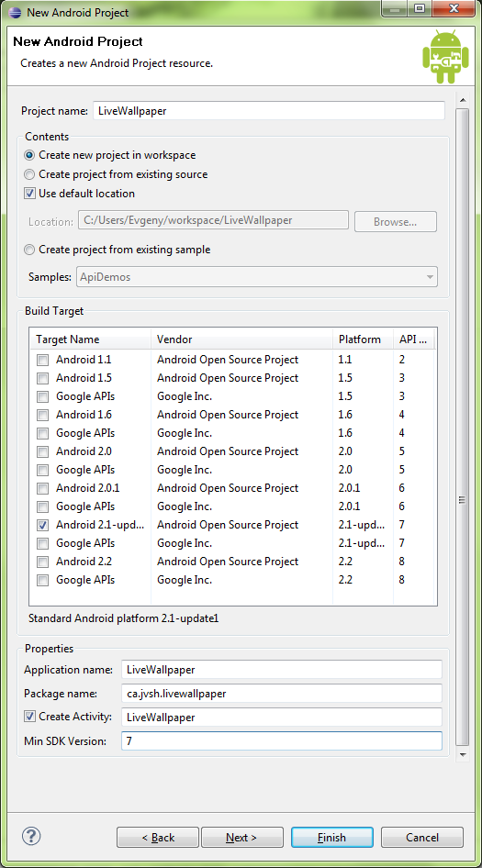The width and height of the screenshot is (482, 868).
Task: Focus the Package name text field
Action: coord(282,693)
